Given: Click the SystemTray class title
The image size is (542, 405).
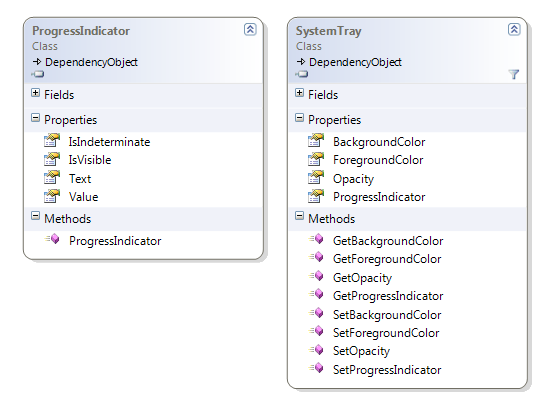Looking at the screenshot, I should [x=328, y=31].
